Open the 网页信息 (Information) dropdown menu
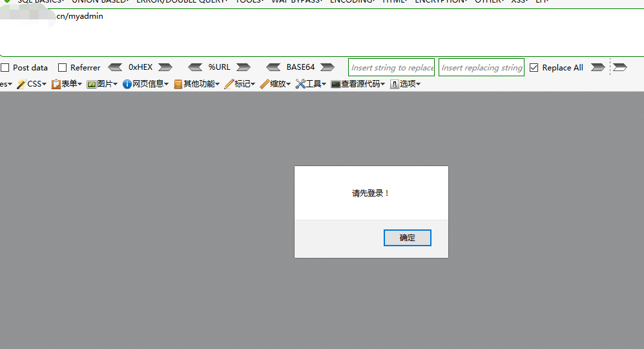Screen dimensions: 644x349 146,84
